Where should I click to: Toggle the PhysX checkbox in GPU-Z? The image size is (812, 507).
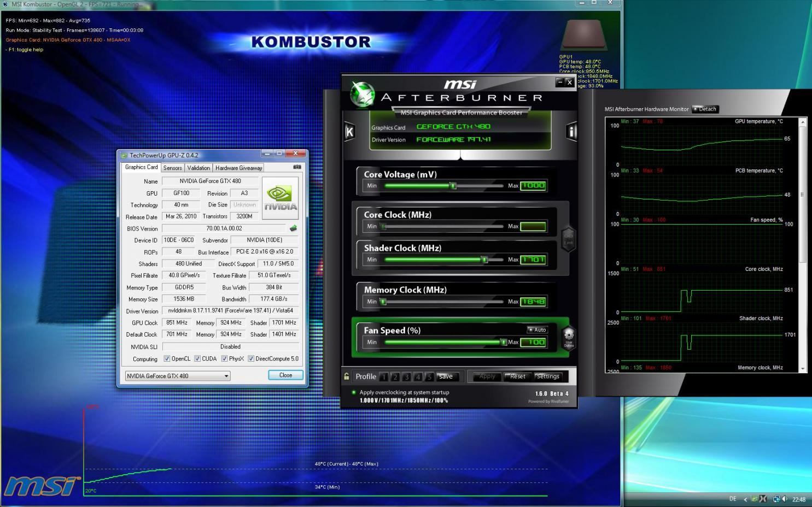(224, 359)
